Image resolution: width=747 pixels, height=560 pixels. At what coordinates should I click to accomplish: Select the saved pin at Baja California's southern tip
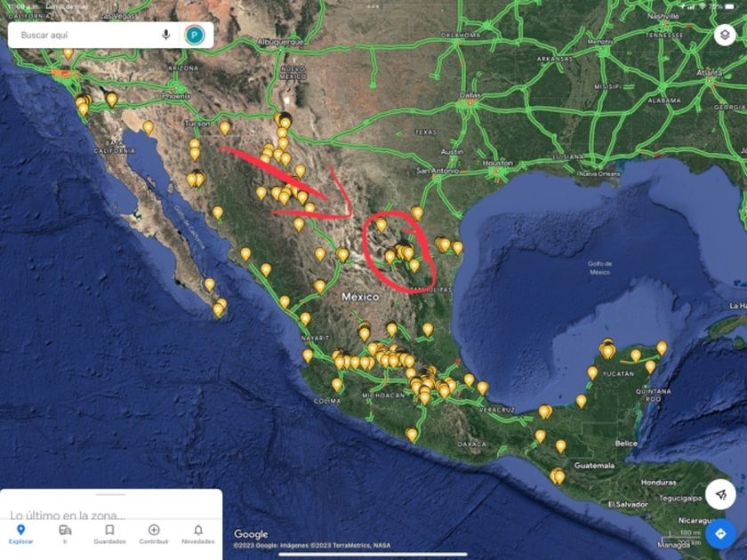point(218,310)
